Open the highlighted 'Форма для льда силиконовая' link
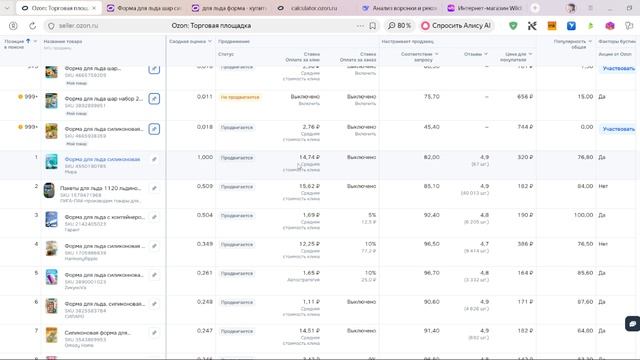The width and height of the screenshot is (640, 360). click(102, 159)
